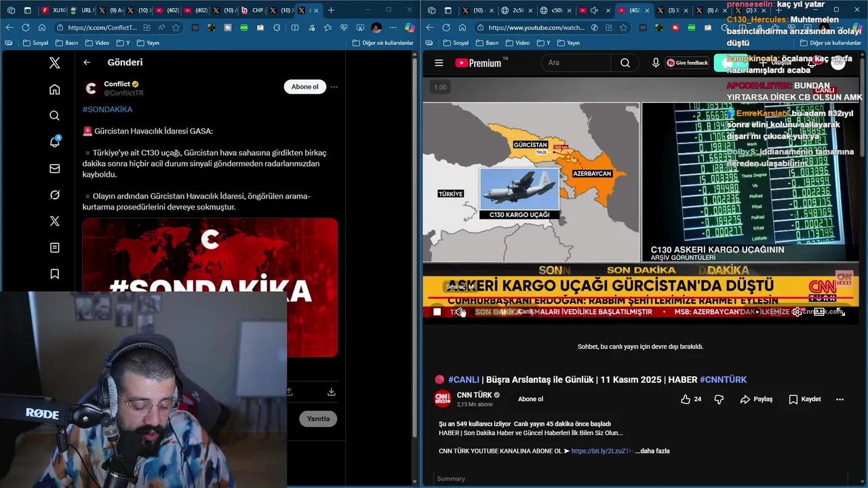Image resolution: width=868 pixels, height=488 pixels.
Task: Open X notifications bell
Action: [55, 142]
